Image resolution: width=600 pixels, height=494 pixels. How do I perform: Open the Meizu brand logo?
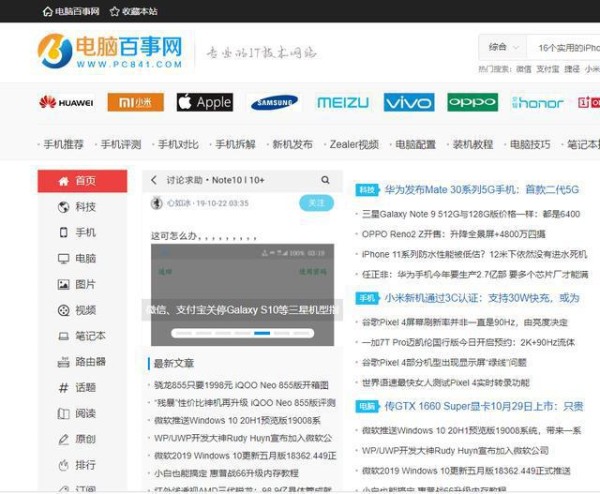(343, 102)
